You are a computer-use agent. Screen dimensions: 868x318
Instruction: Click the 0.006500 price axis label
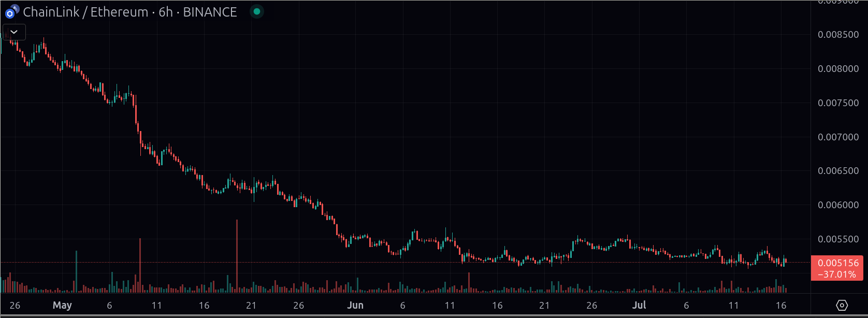[838, 171]
